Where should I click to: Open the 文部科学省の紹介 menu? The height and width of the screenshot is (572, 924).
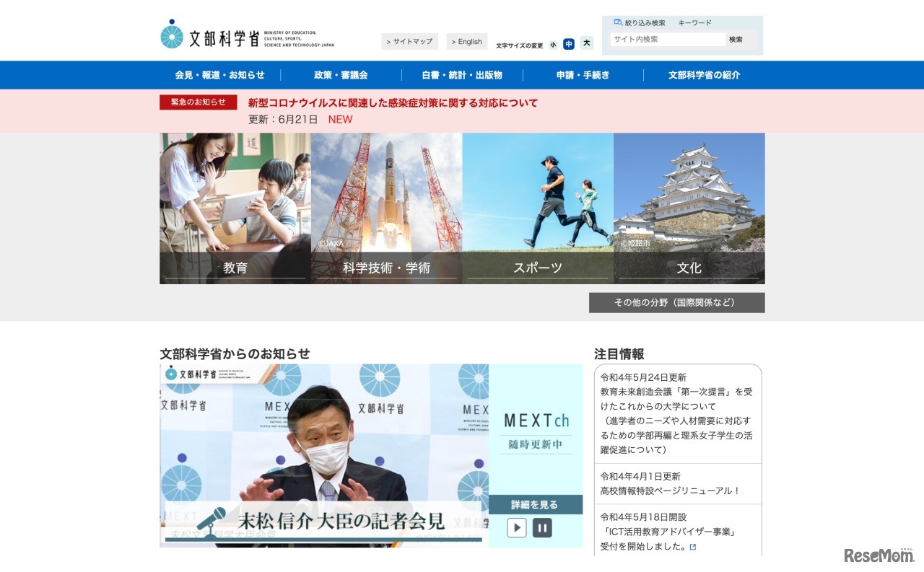(704, 74)
